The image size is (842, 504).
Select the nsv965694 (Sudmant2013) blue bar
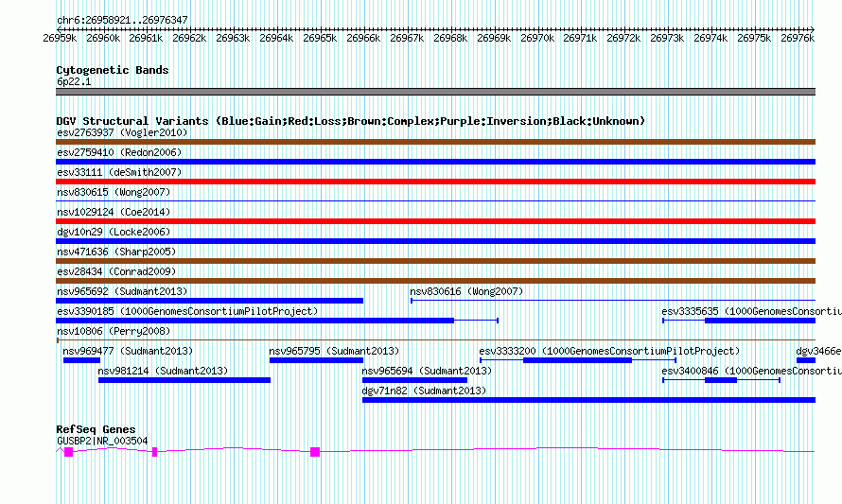414,380
